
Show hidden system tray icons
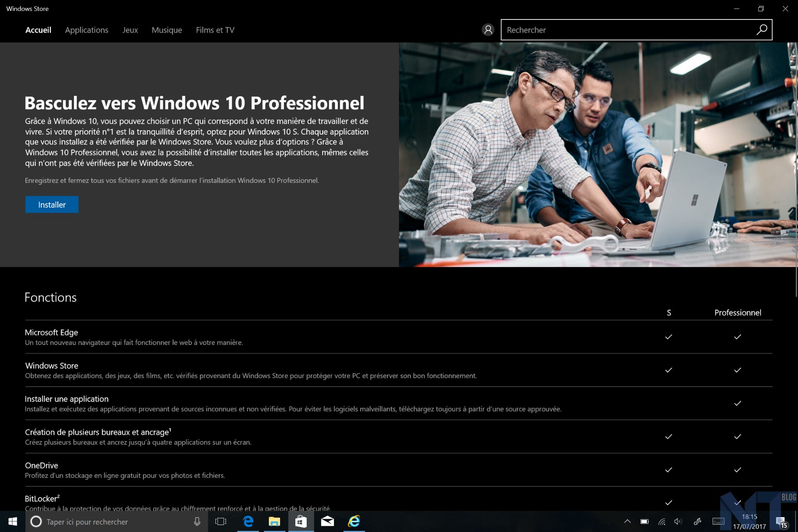coord(627,521)
